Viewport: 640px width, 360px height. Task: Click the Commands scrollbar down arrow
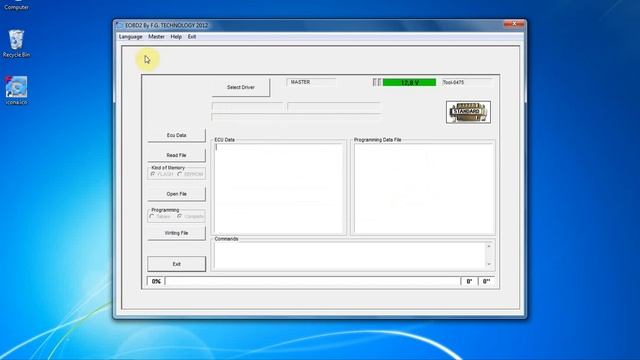pyautogui.click(x=489, y=264)
